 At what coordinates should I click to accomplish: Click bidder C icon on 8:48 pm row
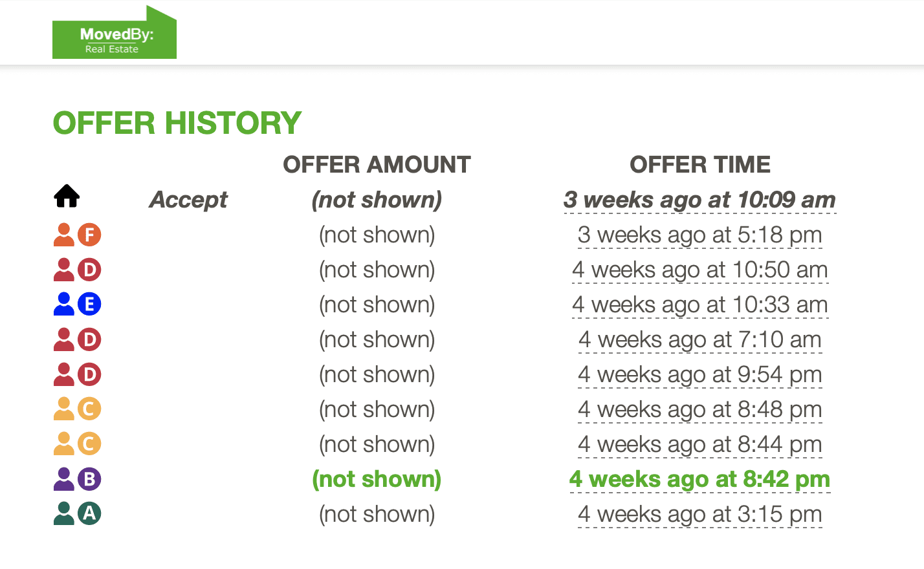click(x=77, y=409)
